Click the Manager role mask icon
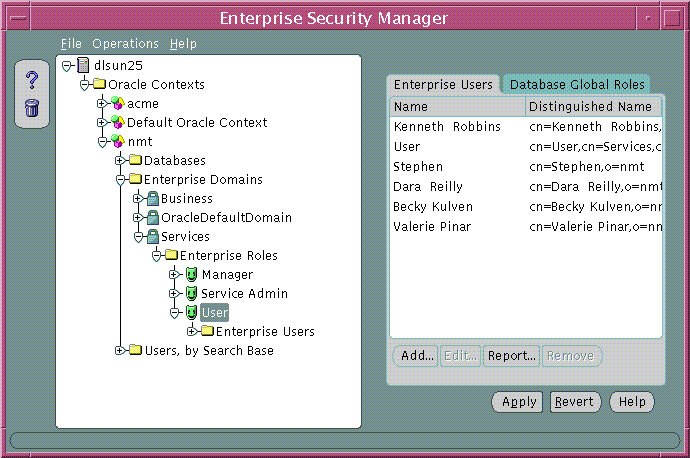 (191, 275)
